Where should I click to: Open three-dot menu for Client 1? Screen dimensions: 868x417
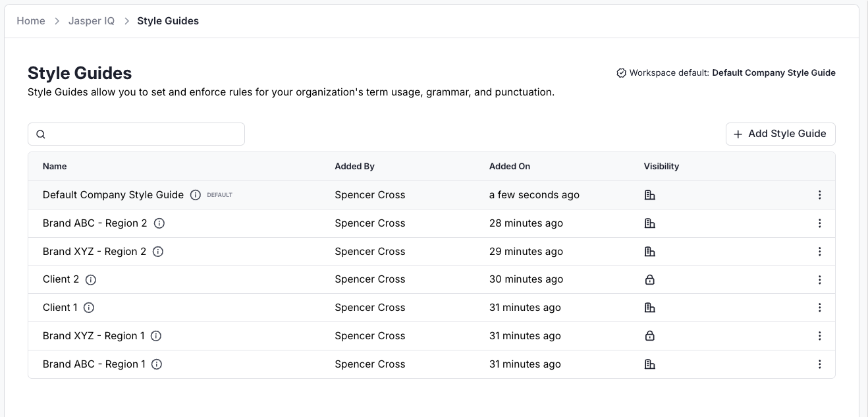click(820, 308)
